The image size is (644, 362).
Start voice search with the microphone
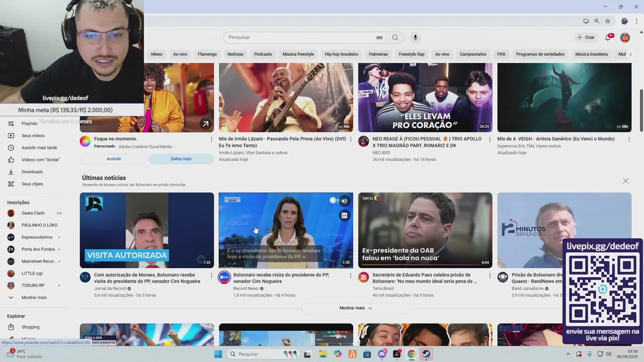click(415, 37)
